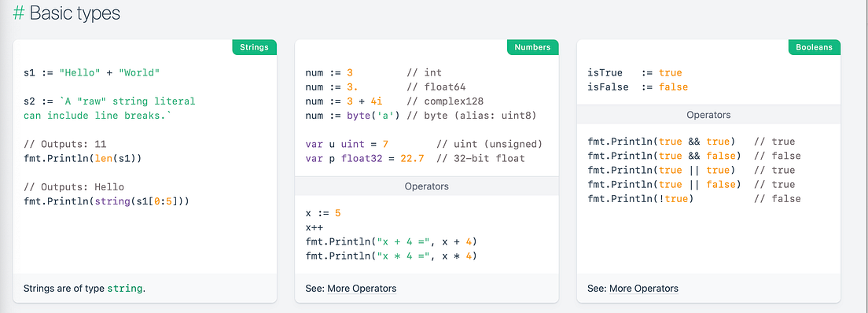Click the s2 raw string literal line
868x313 pixels.
pyautogui.click(x=109, y=101)
